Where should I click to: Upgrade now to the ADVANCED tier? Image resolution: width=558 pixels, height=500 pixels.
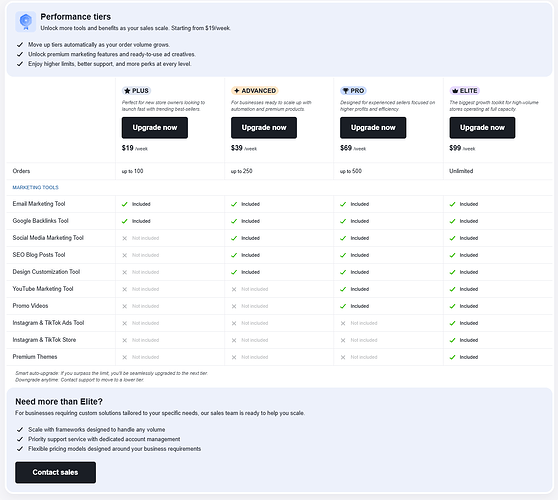(x=264, y=128)
